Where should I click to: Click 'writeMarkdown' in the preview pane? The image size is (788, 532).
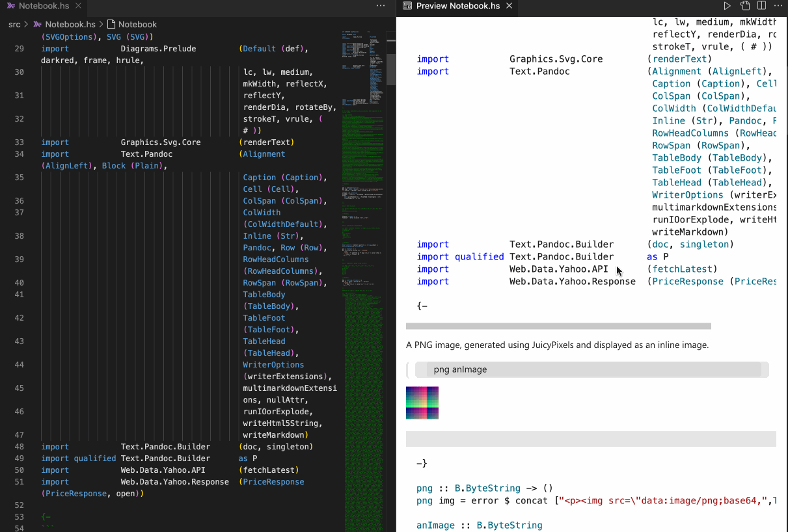coord(687,232)
